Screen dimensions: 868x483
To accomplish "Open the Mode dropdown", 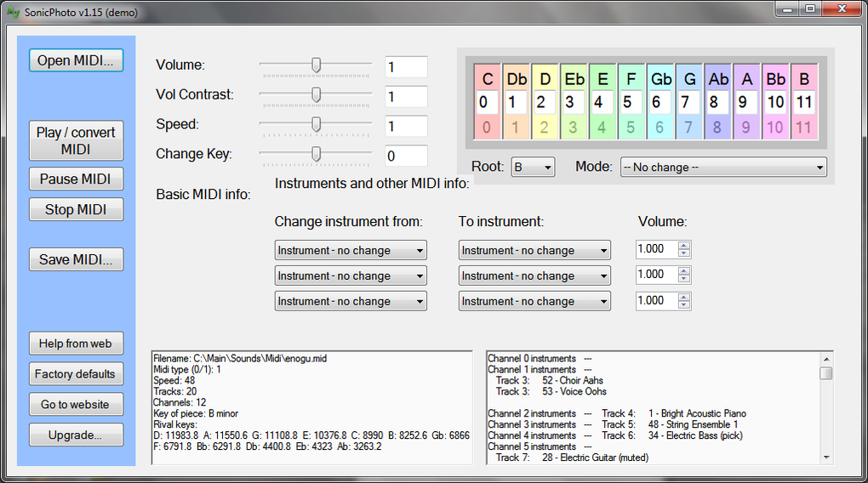I will coord(723,167).
